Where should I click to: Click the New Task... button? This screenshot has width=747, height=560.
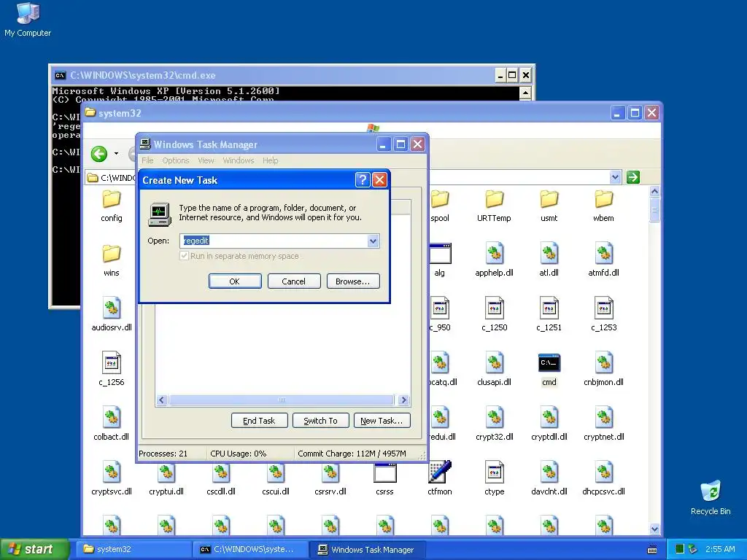point(382,421)
